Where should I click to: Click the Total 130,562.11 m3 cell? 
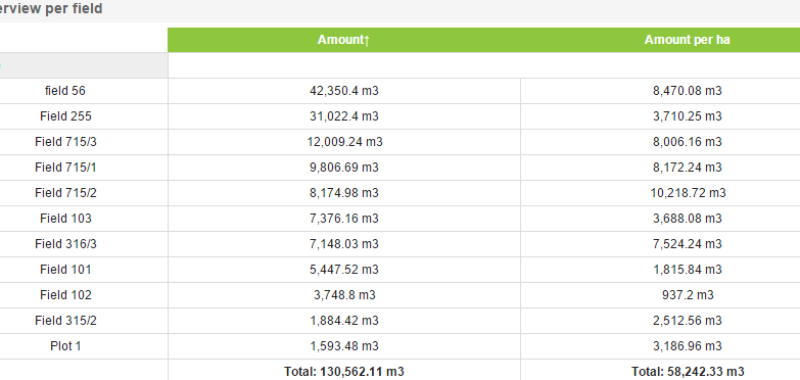pyautogui.click(x=344, y=371)
